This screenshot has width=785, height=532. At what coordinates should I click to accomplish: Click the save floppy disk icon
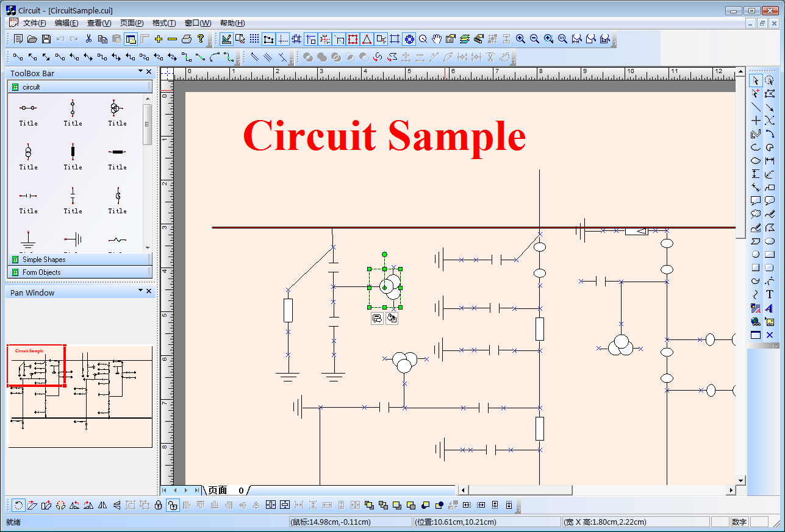pos(46,39)
